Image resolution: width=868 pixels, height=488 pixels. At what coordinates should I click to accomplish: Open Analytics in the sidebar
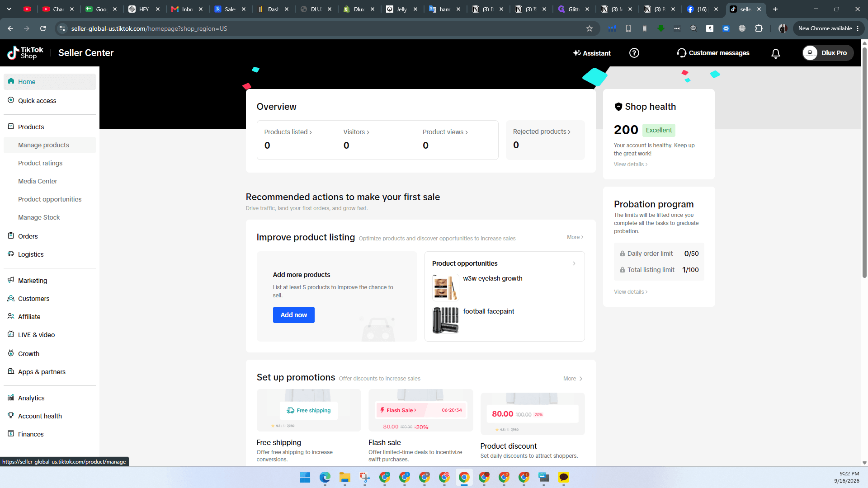click(x=50, y=398)
